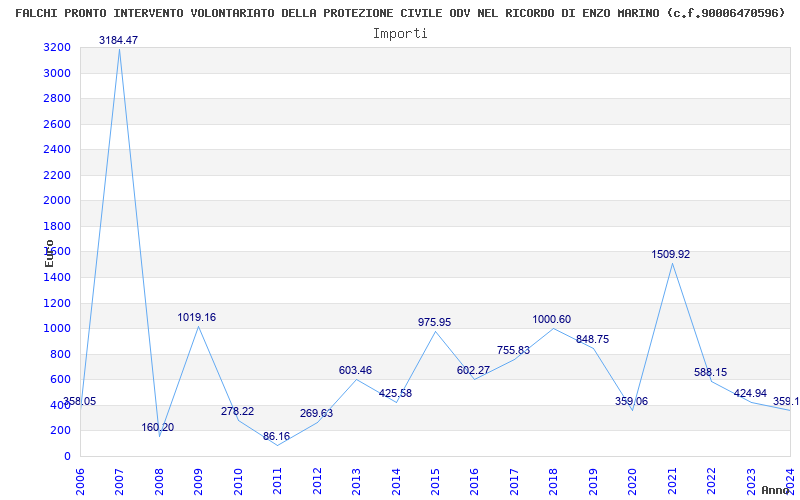This screenshot has height=500, width=800.
Task: Select the 359.06 data label
Action: (631, 401)
